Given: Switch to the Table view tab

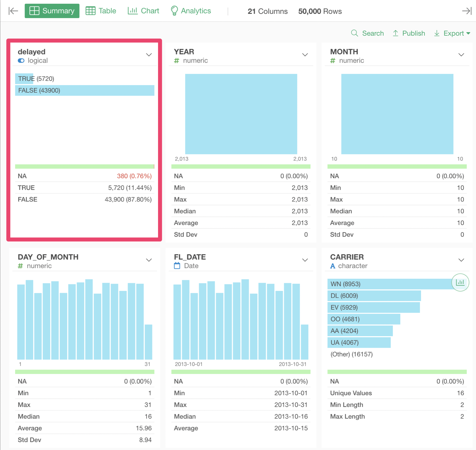Looking at the screenshot, I should click(101, 11).
